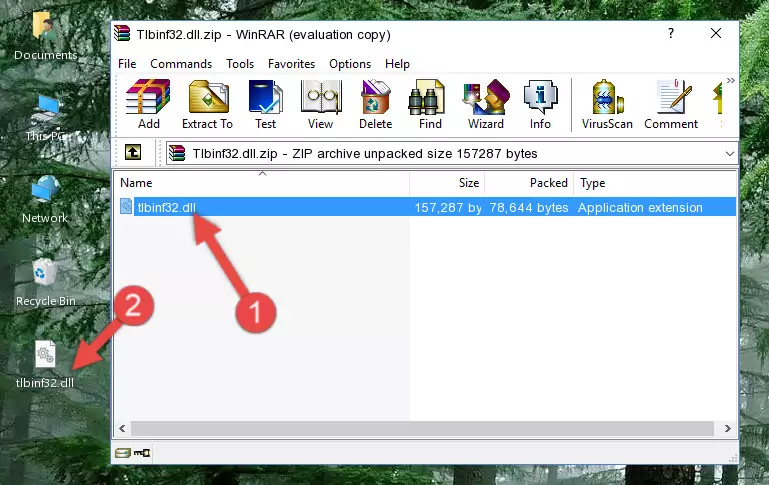Sort by the Type column header
Image resolution: width=769 pixels, height=485 pixels.
tap(655, 183)
